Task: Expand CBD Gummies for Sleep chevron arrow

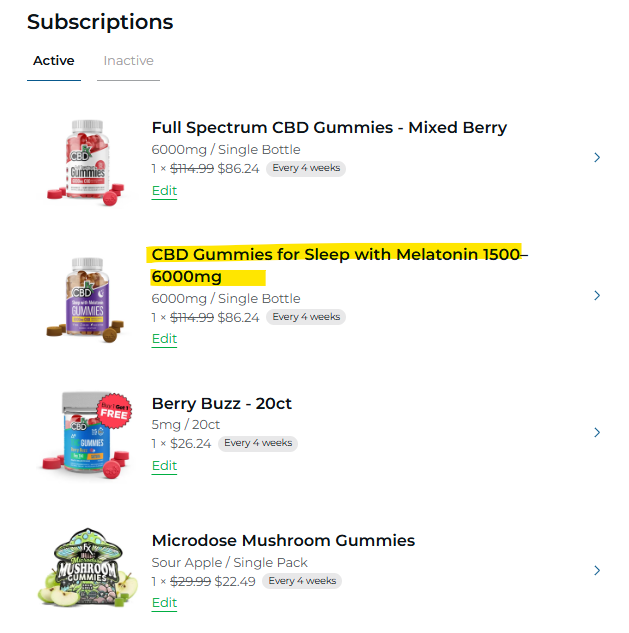Action: (x=597, y=296)
